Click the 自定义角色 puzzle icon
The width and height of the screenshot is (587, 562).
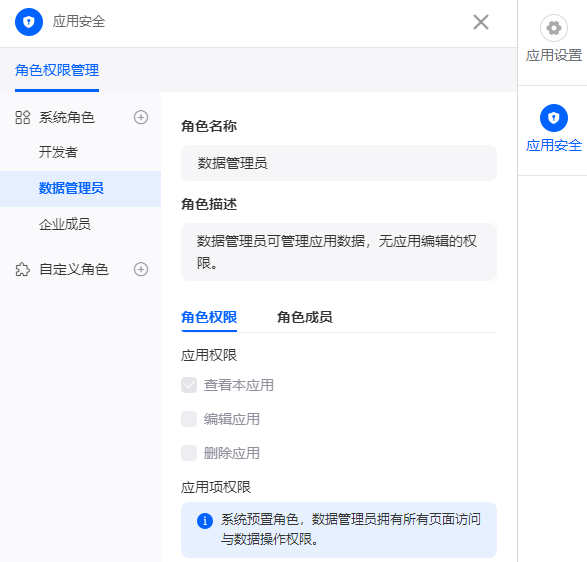(22, 270)
